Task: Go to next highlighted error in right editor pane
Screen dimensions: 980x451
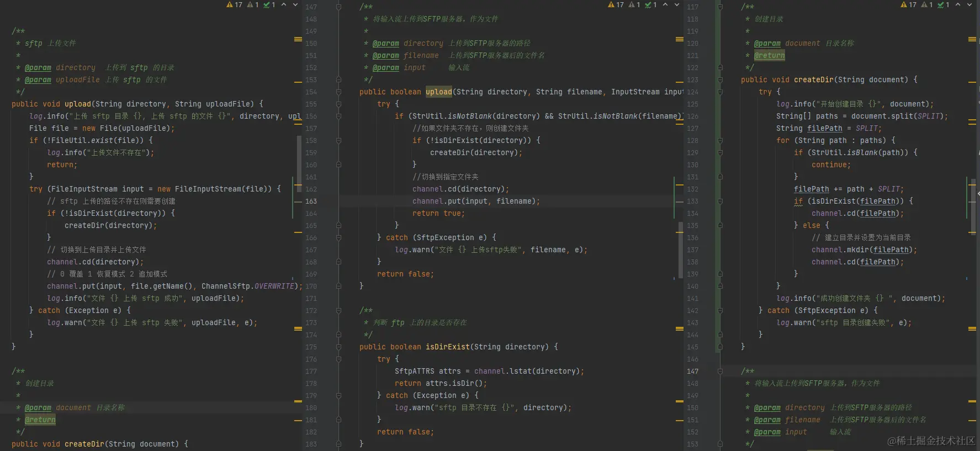Action: click(970, 4)
